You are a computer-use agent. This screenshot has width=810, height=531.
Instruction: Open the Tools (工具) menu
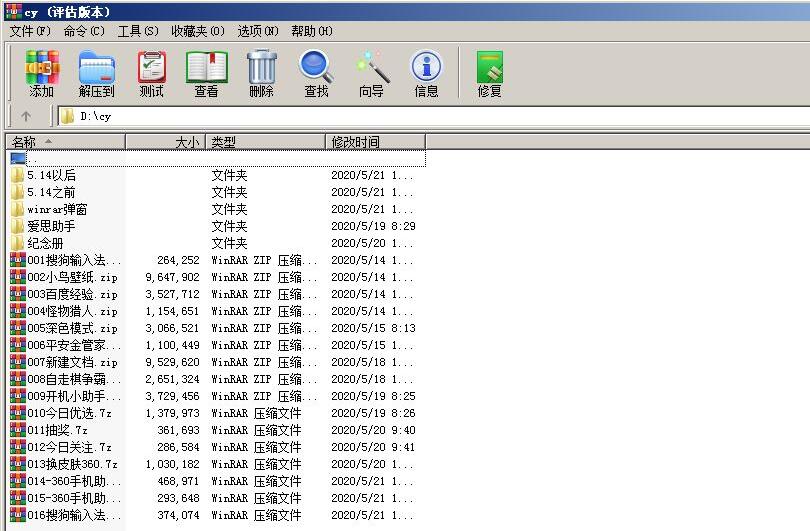tap(138, 31)
